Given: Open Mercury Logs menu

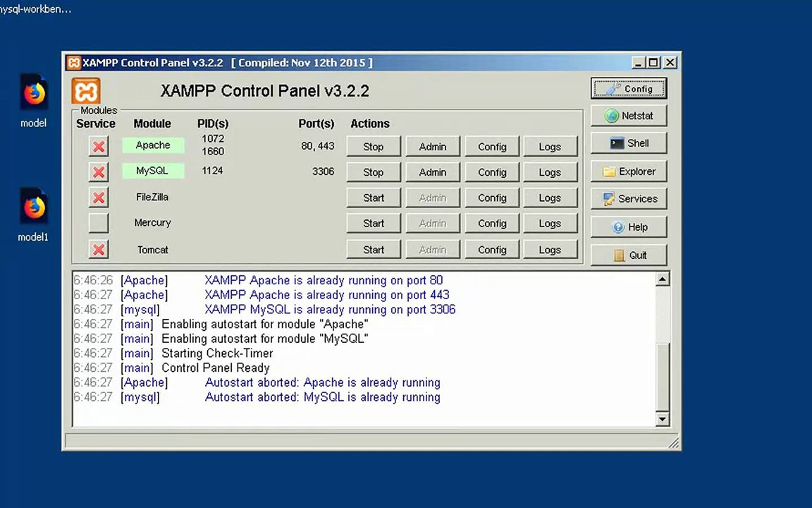Looking at the screenshot, I should 550,224.
